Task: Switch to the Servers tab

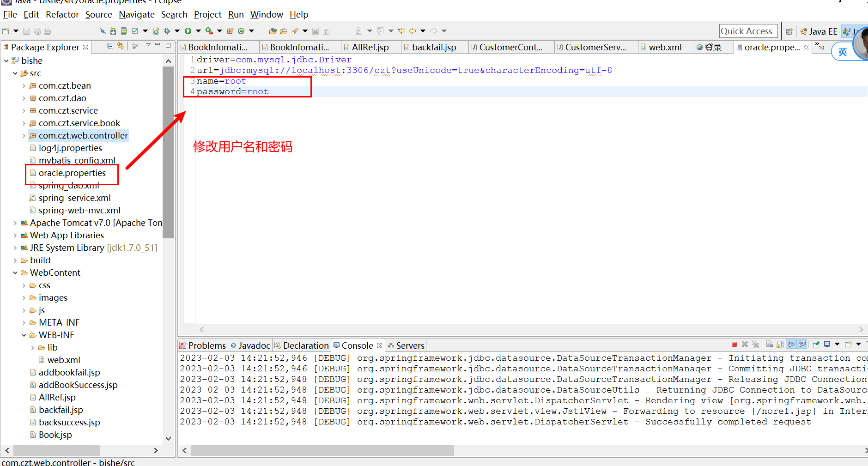Action: click(406, 345)
